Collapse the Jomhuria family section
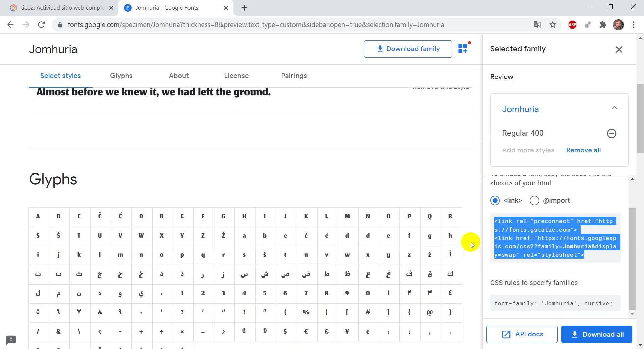This screenshot has height=349, width=644. point(614,108)
